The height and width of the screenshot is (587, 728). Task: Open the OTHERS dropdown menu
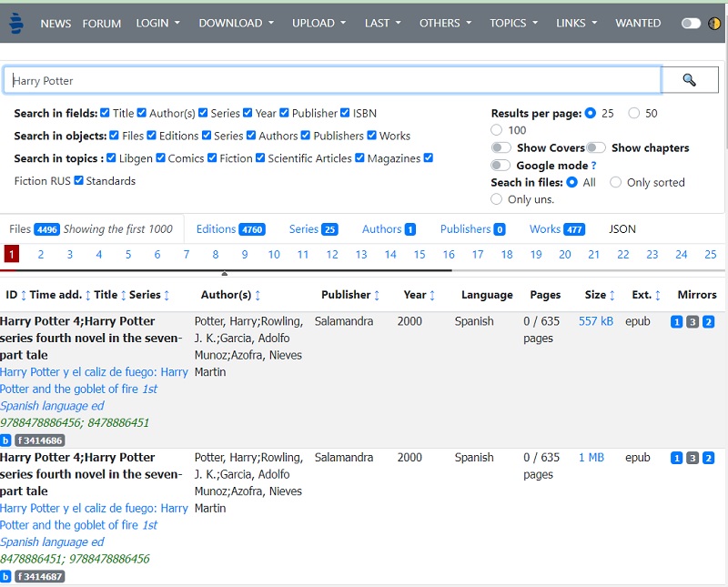coord(440,23)
